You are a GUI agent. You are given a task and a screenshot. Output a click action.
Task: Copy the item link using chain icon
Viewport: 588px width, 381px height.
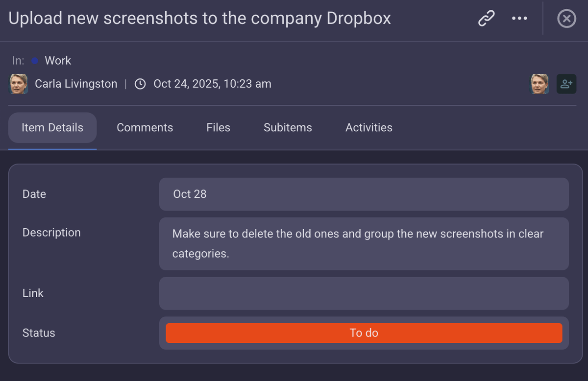click(486, 19)
